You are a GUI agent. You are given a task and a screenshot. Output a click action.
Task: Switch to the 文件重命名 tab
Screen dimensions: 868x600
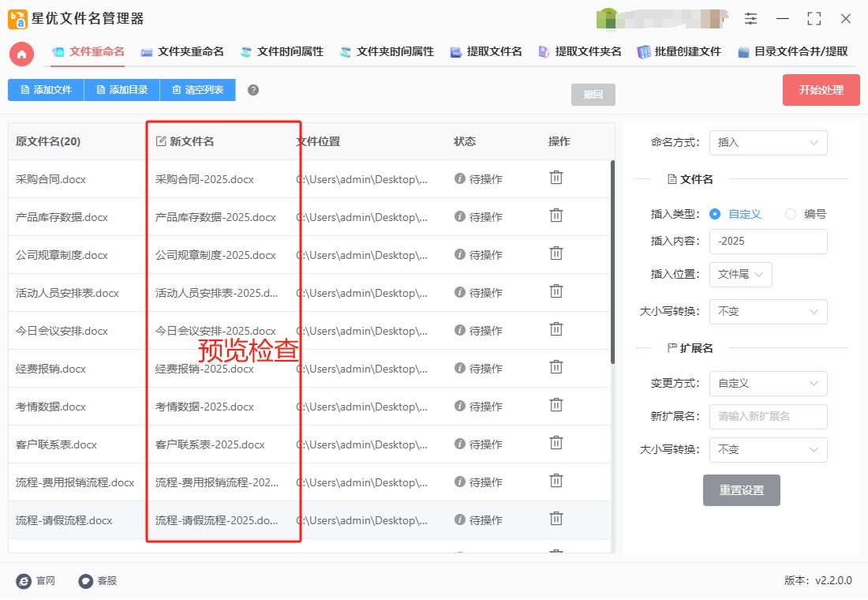[x=88, y=52]
